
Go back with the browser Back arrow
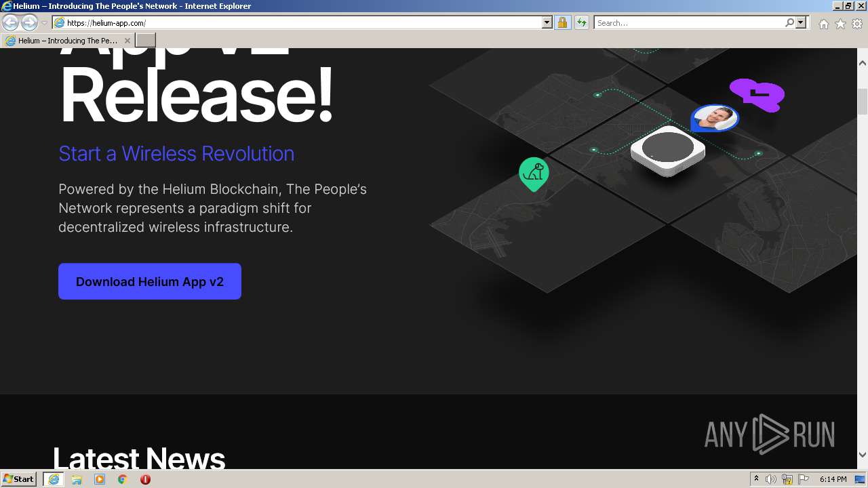[x=10, y=23]
